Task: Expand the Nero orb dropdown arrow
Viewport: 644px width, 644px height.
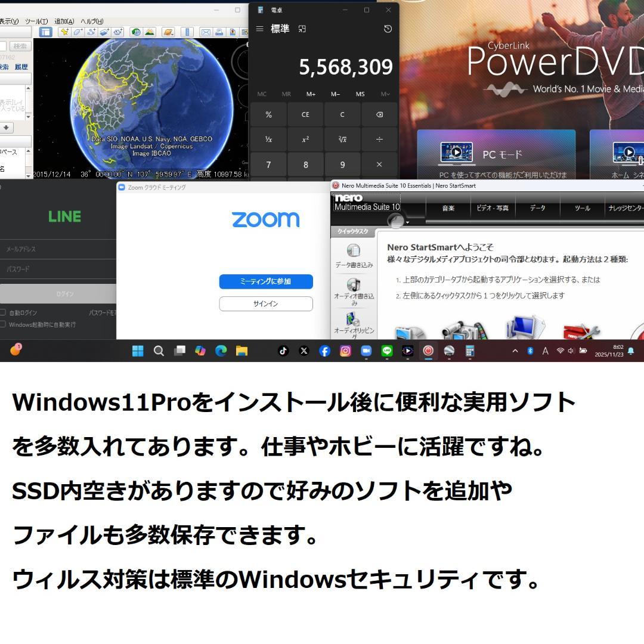Action: [407, 222]
